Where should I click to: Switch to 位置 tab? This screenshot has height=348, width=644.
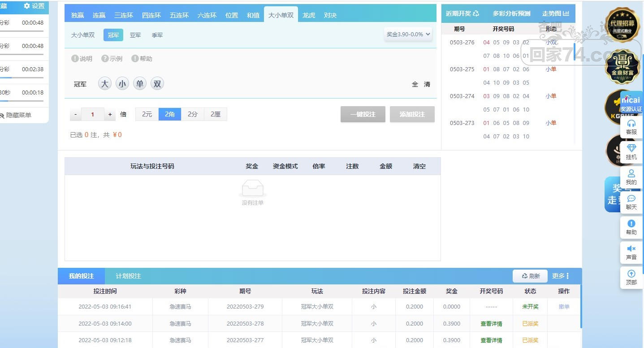point(232,15)
